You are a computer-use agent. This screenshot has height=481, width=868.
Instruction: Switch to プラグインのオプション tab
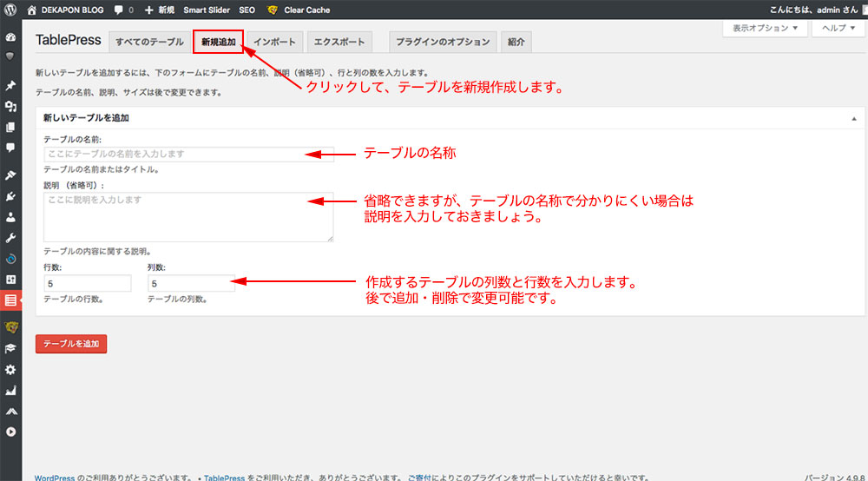443,42
